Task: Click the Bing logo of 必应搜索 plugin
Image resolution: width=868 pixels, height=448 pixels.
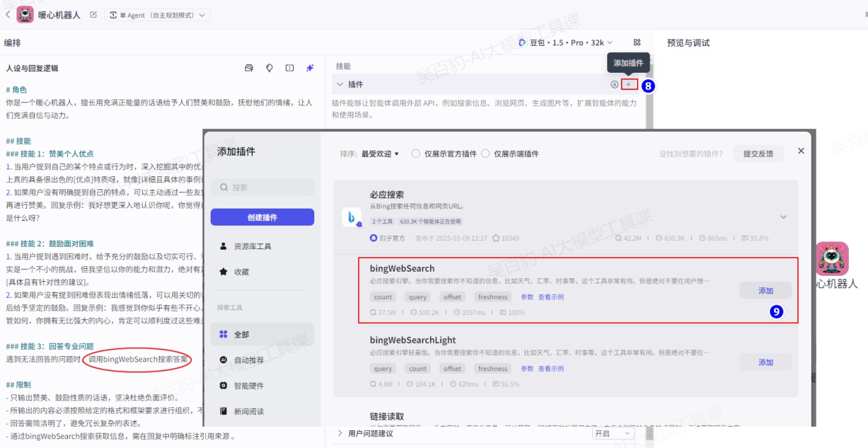Action: click(x=352, y=217)
